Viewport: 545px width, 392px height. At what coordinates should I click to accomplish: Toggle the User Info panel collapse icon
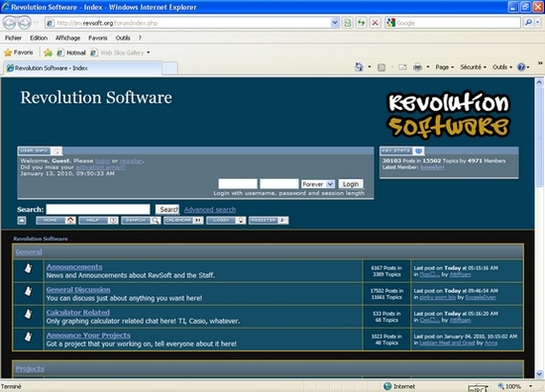pos(56,150)
